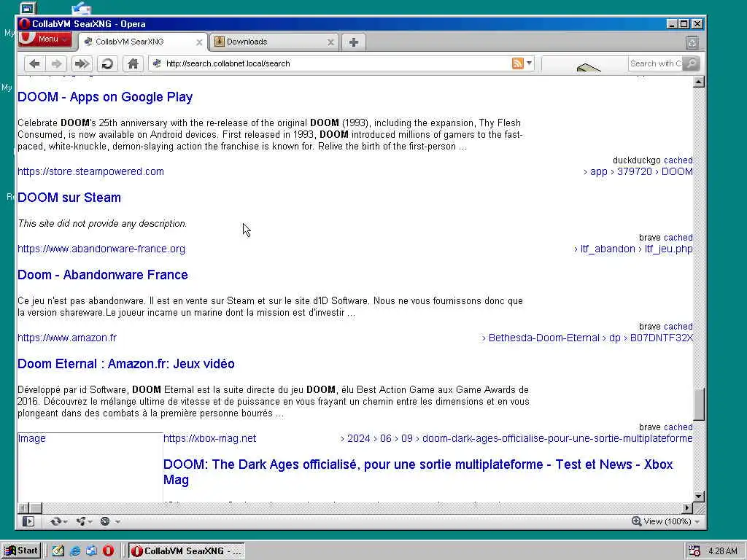Open 'DOOM: The Dark Ages officialisé' result
The width and height of the screenshot is (747, 560).
click(x=418, y=472)
